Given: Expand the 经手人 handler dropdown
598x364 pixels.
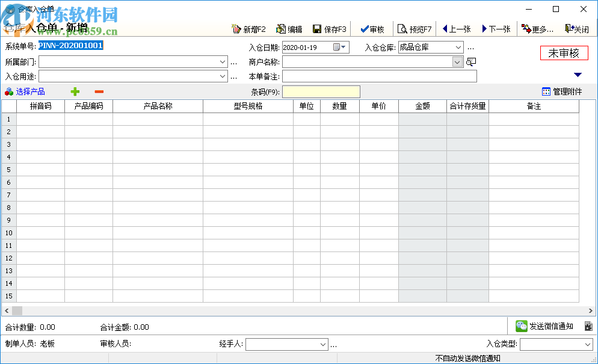Looking at the screenshot, I should pyautogui.click(x=322, y=344).
